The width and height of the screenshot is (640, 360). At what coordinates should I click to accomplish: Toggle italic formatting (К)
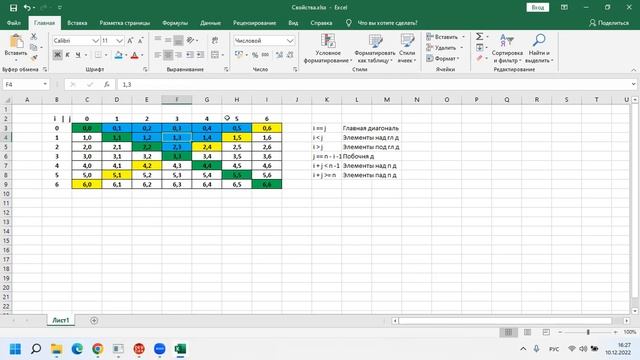[67, 55]
